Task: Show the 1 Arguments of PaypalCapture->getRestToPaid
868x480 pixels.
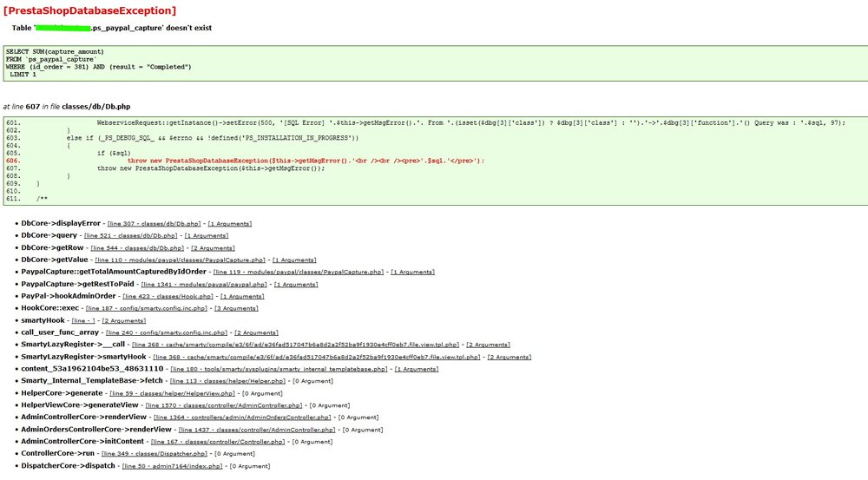Action: (x=296, y=285)
